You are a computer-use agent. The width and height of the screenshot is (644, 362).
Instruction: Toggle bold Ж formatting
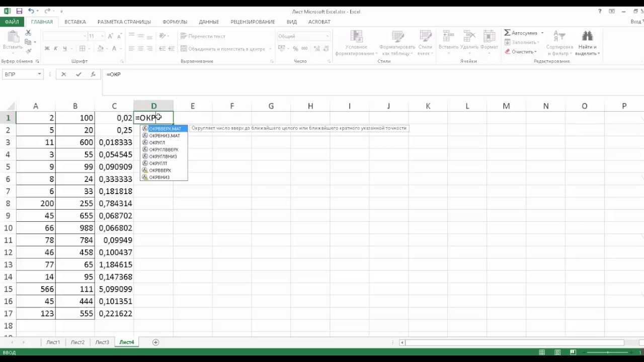click(47, 49)
